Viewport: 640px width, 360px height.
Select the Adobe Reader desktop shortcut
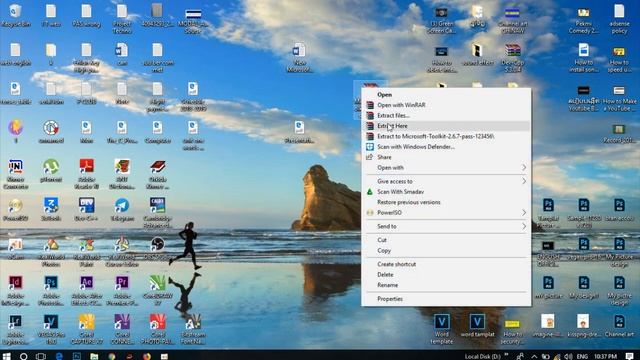point(87,175)
